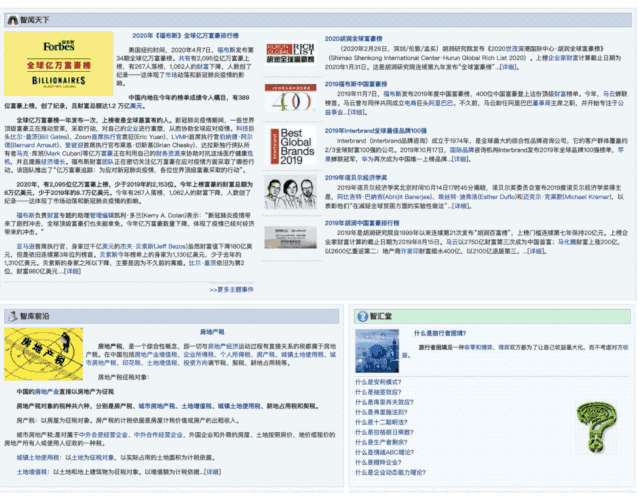
Task: Click the 亚马逊 link in Bezos paragraph
Action: [x=25, y=246]
